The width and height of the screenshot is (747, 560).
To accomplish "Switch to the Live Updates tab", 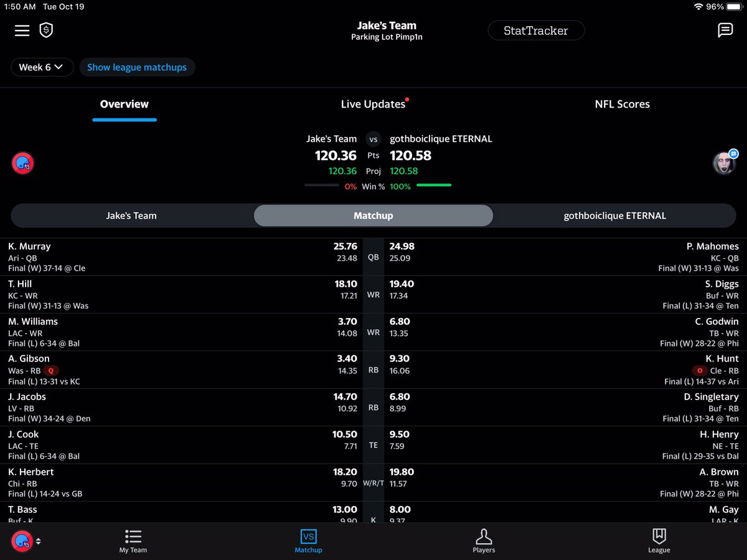I will click(374, 105).
